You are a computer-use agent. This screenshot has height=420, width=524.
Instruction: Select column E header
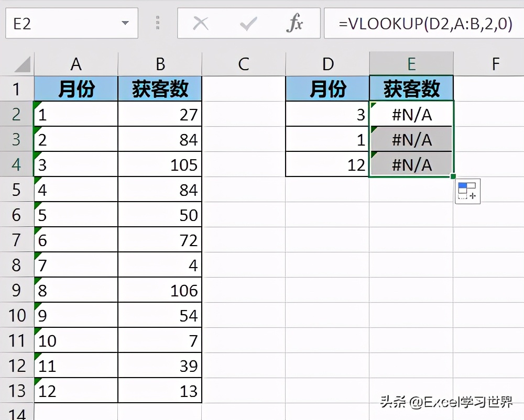[411, 64]
